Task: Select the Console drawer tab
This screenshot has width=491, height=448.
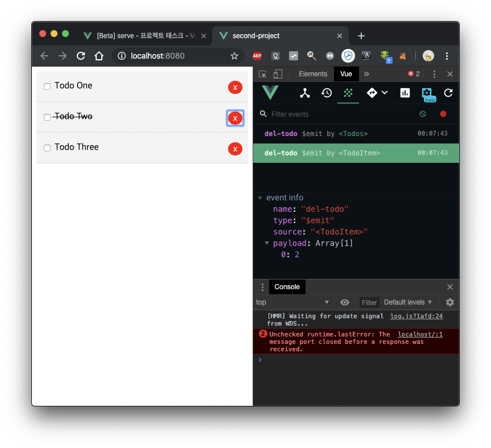Action: [x=287, y=287]
